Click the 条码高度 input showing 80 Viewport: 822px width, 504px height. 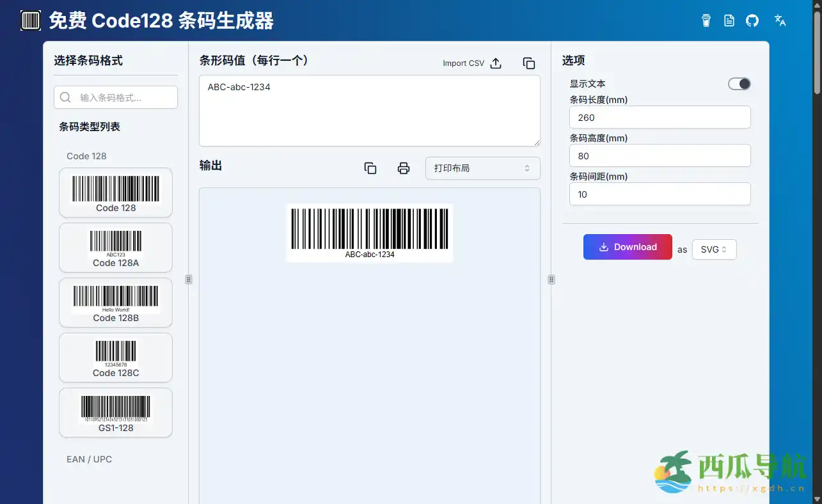click(x=660, y=156)
